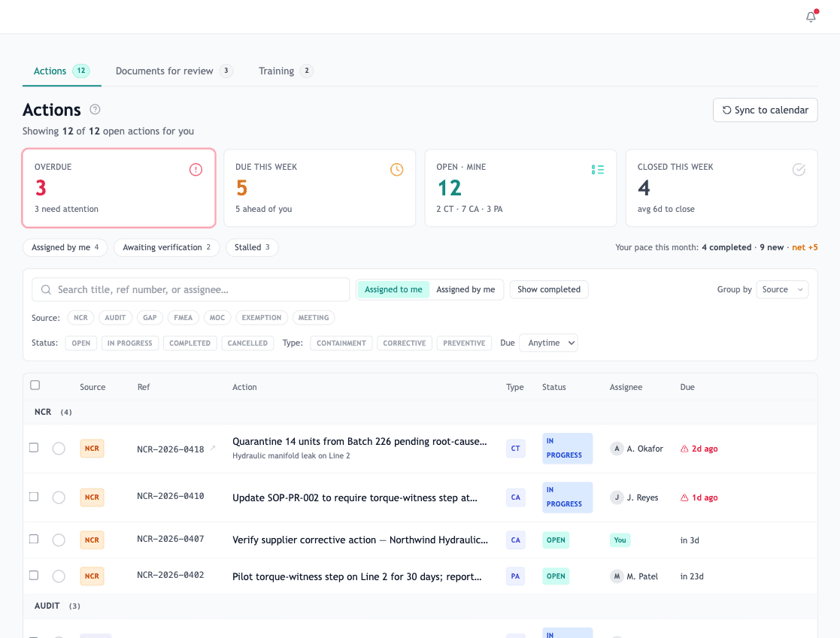
Task: Click Show completed button
Action: point(548,289)
